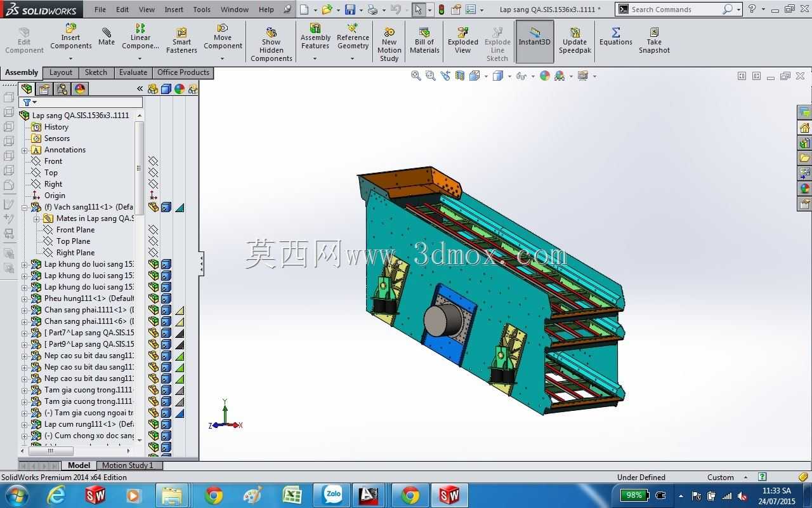Toggle hide/show for Chan sang phai.1111<1>
The height and width of the screenshot is (508, 812).
[154, 310]
